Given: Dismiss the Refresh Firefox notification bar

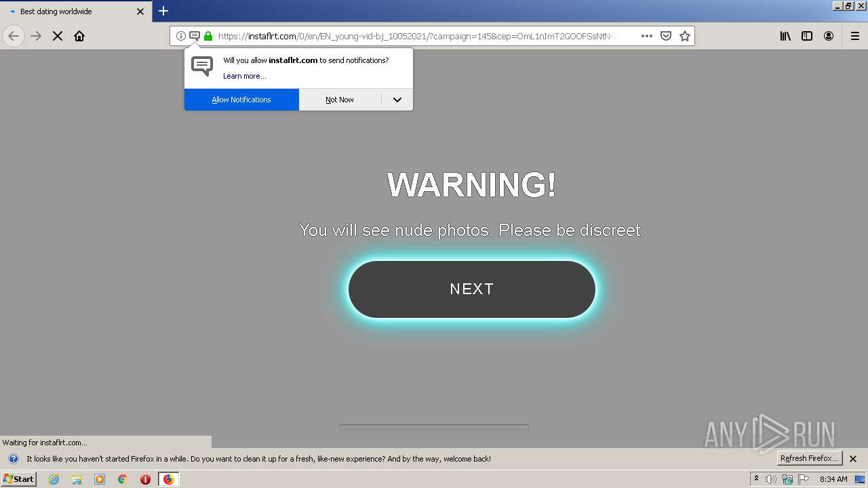Looking at the screenshot, I should pyautogui.click(x=853, y=459).
